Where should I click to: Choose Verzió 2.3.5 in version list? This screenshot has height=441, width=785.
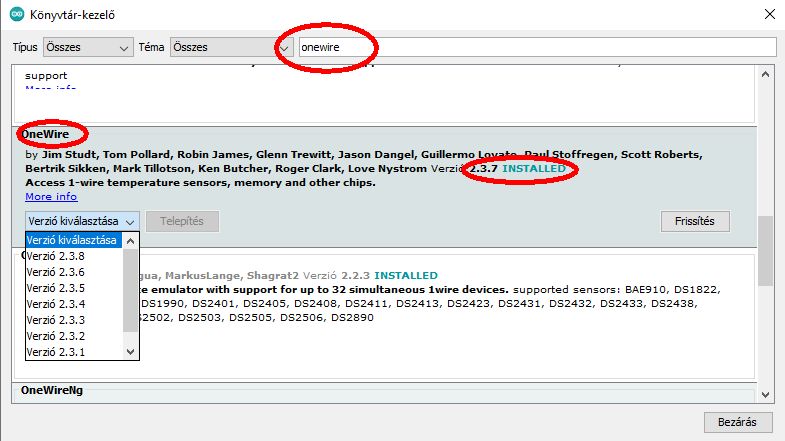coord(76,288)
